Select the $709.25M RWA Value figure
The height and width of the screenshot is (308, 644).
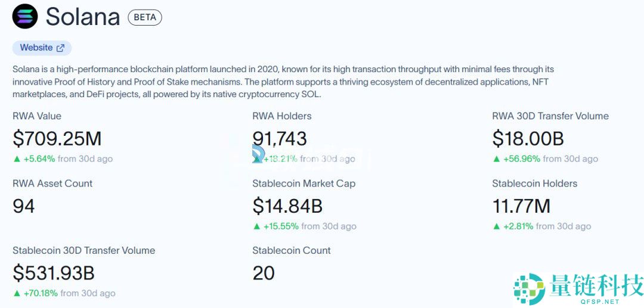[x=57, y=139]
